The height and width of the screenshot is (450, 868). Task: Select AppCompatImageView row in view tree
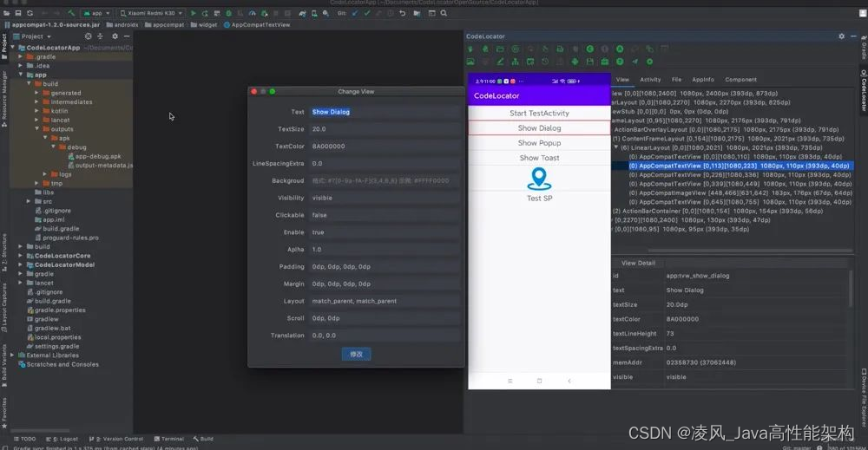point(740,193)
